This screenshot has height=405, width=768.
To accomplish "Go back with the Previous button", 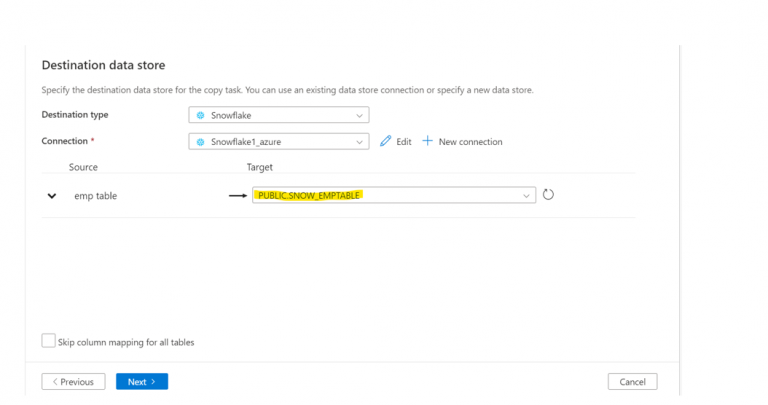I will tap(72, 382).
